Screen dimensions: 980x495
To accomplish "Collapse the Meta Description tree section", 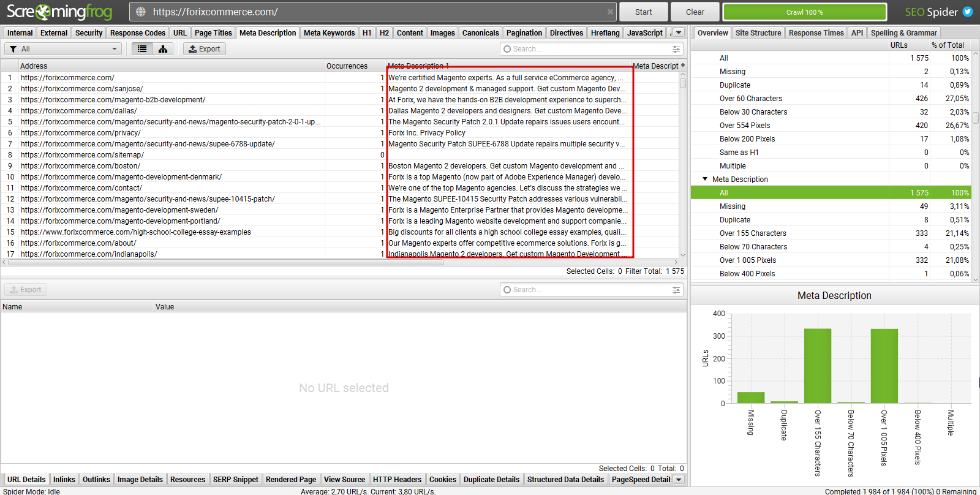I will [x=705, y=179].
